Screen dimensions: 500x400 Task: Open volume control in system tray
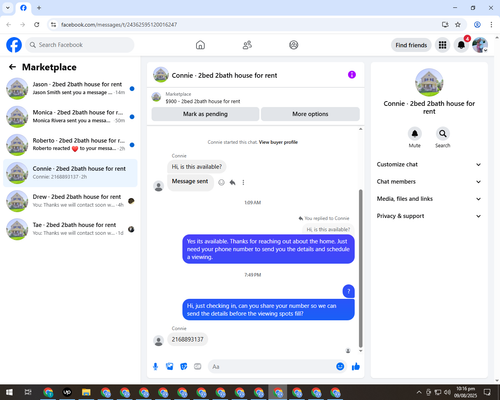click(447, 392)
